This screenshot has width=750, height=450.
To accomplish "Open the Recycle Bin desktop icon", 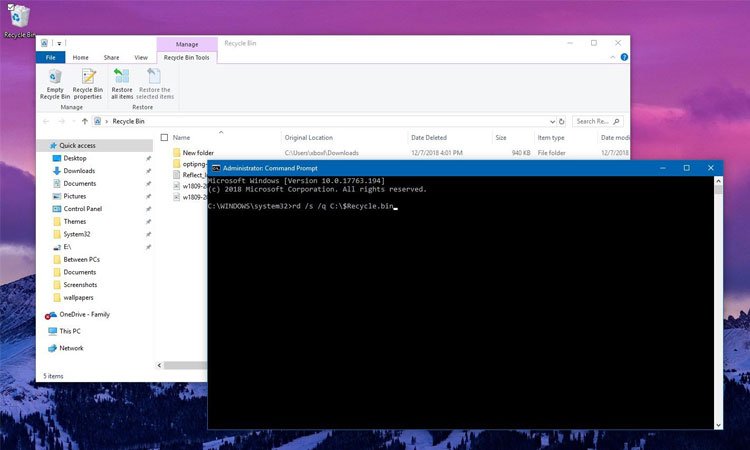I will 17,16.
